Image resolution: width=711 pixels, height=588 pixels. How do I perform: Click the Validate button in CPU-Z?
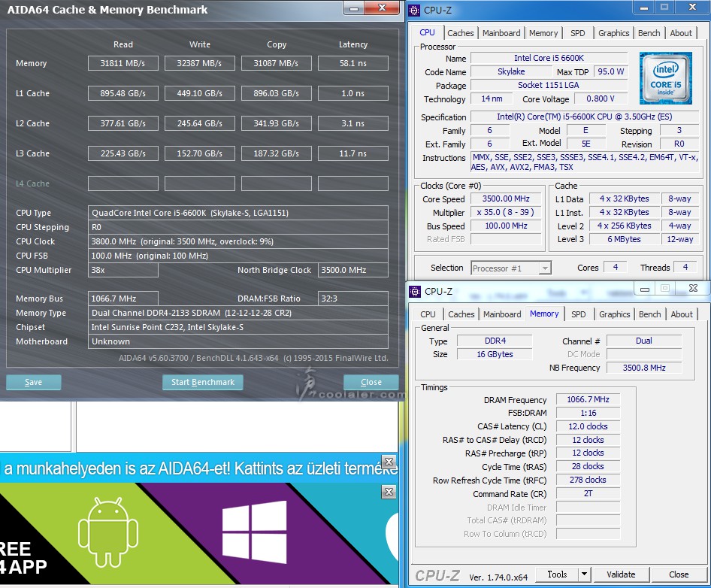click(x=622, y=574)
